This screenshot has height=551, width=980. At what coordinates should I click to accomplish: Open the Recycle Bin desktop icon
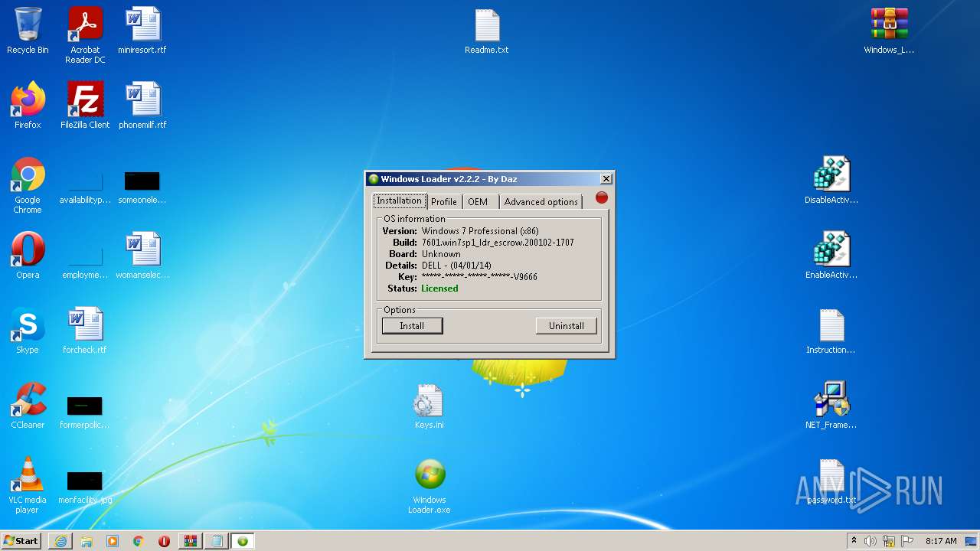click(x=28, y=31)
